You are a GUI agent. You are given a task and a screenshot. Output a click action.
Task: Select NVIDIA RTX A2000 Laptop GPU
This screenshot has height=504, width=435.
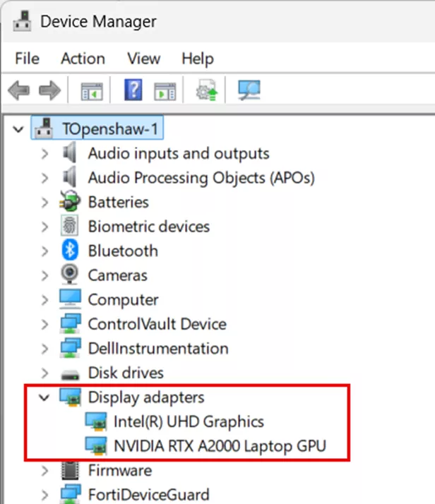point(220,446)
